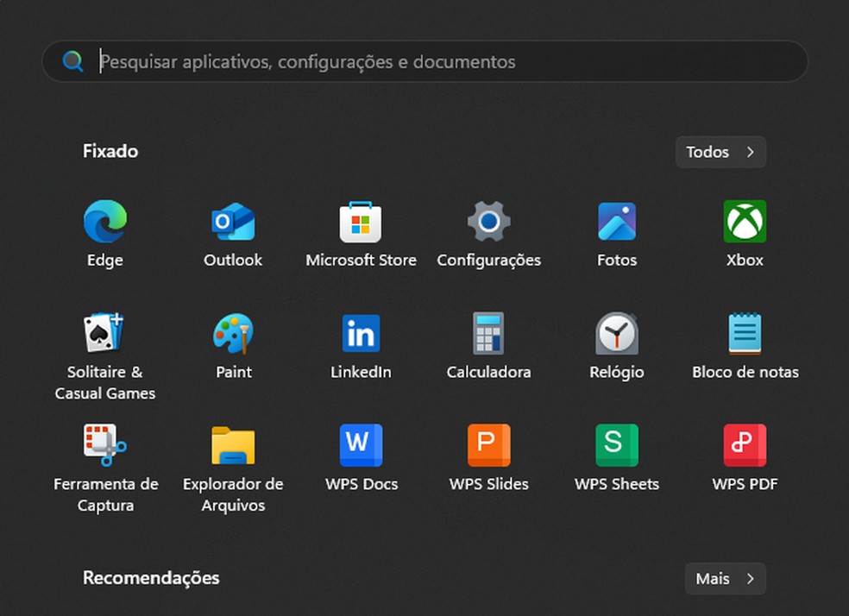Open the Calculadora app
This screenshot has width=849, height=616.
488,334
